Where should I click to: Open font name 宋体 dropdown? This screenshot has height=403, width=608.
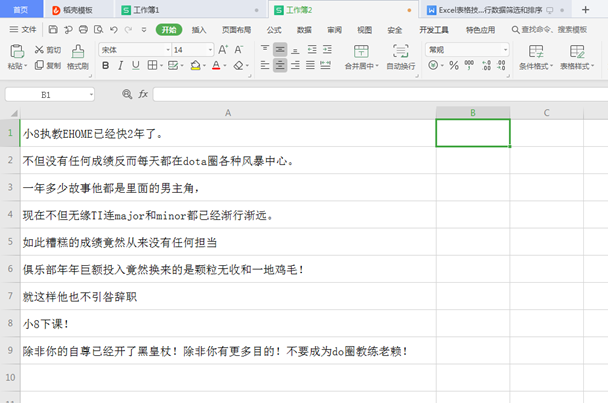coord(168,50)
